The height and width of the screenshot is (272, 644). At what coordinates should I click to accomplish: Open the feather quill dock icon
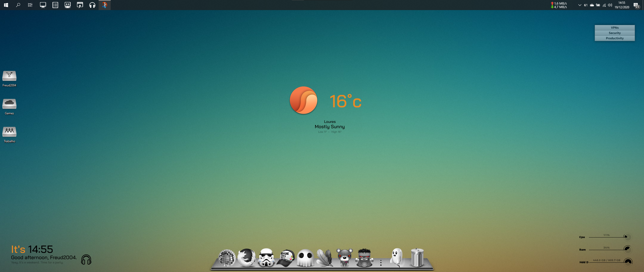(x=325, y=258)
